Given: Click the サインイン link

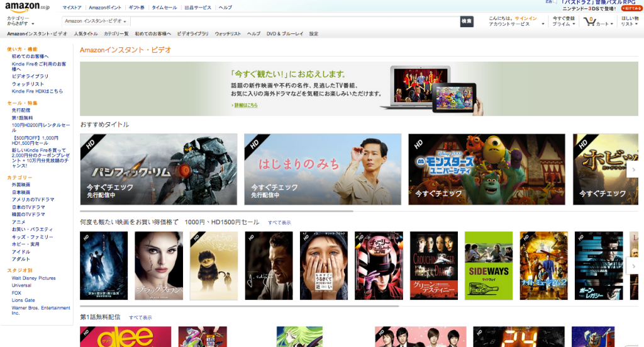Looking at the screenshot, I should (x=526, y=18).
